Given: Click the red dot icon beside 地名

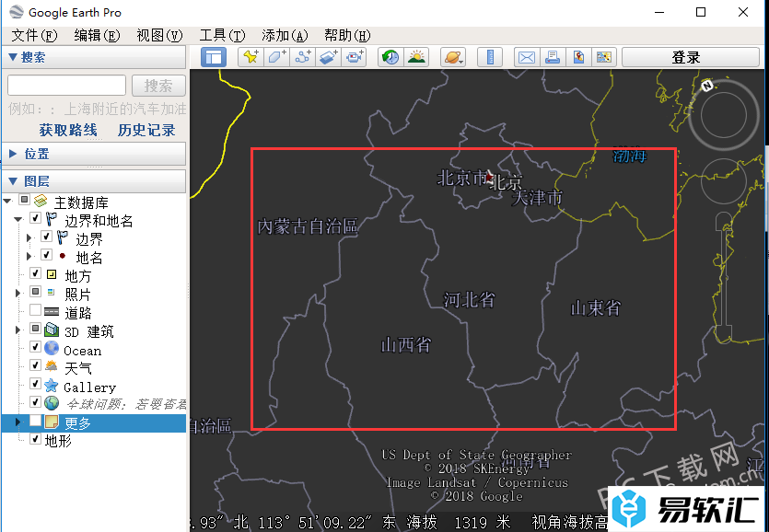Looking at the screenshot, I should pos(63,256).
